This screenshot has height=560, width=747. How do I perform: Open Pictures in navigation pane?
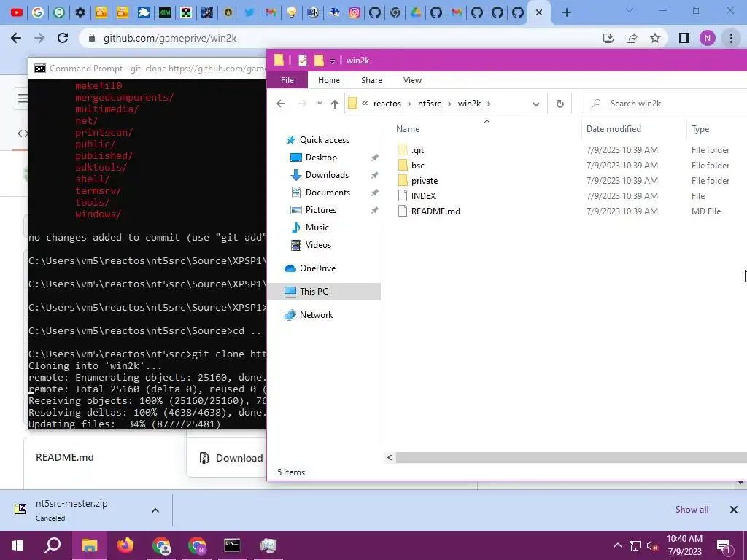tap(321, 210)
